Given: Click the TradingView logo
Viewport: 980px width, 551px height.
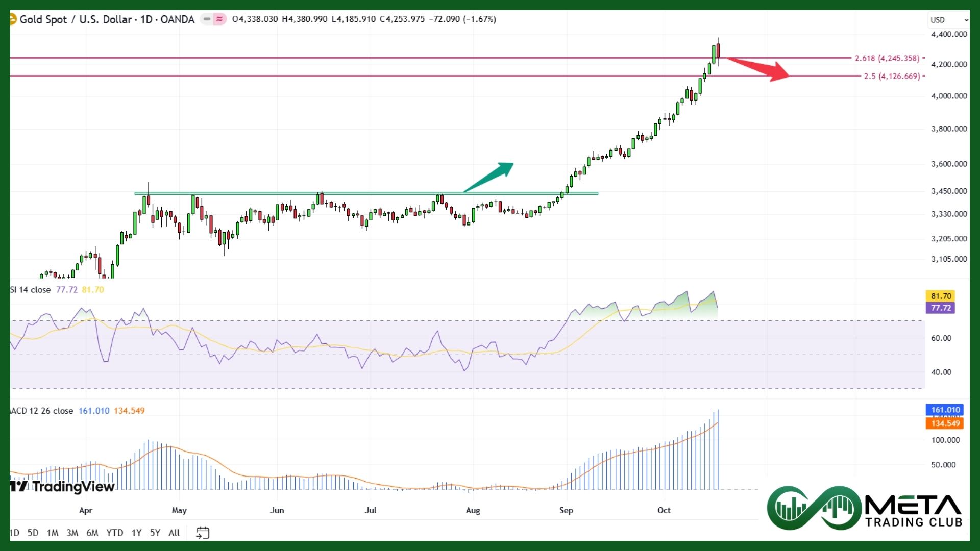Looking at the screenshot, I should point(63,487).
